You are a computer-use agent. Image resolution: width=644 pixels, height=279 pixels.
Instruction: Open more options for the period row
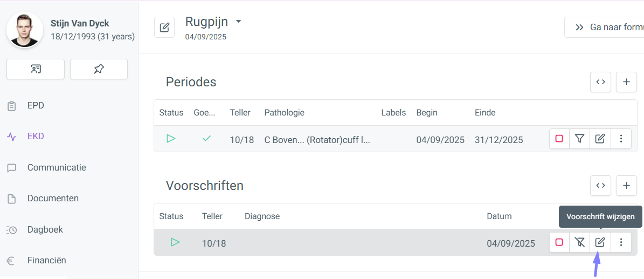click(x=621, y=139)
